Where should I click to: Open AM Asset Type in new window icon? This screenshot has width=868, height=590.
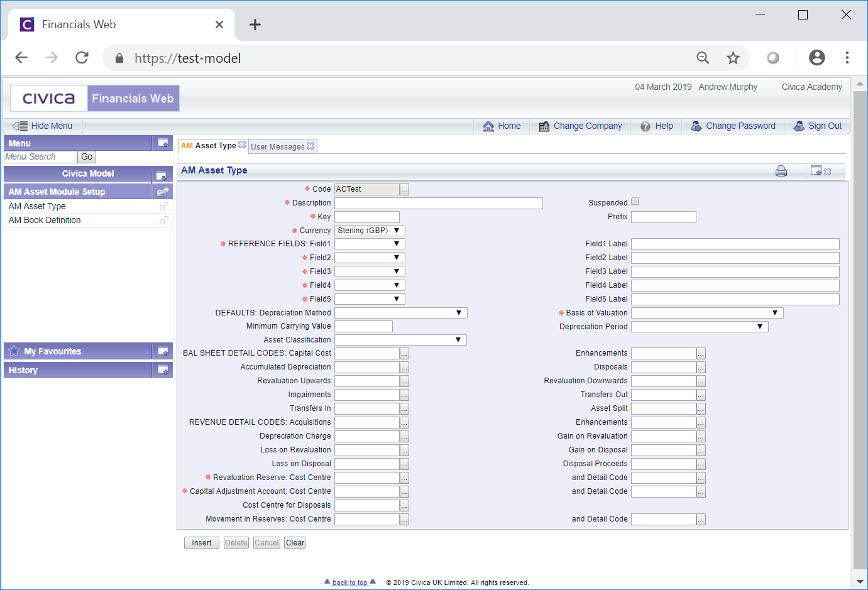pyautogui.click(x=164, y=207)
